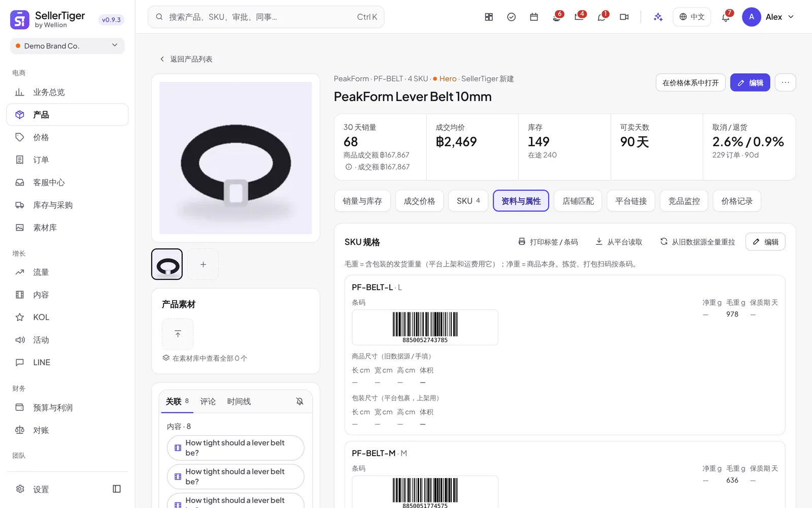
Task: Collapse the sidebar panel icon
Action: pyautogui.click(x=117, y=489)
